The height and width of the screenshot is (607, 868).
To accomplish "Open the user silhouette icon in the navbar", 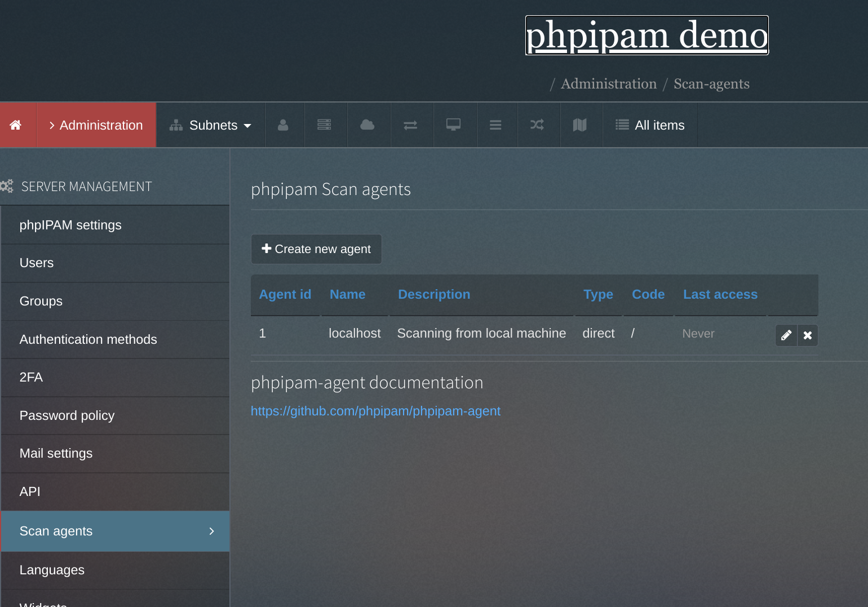I will point(283,125).
